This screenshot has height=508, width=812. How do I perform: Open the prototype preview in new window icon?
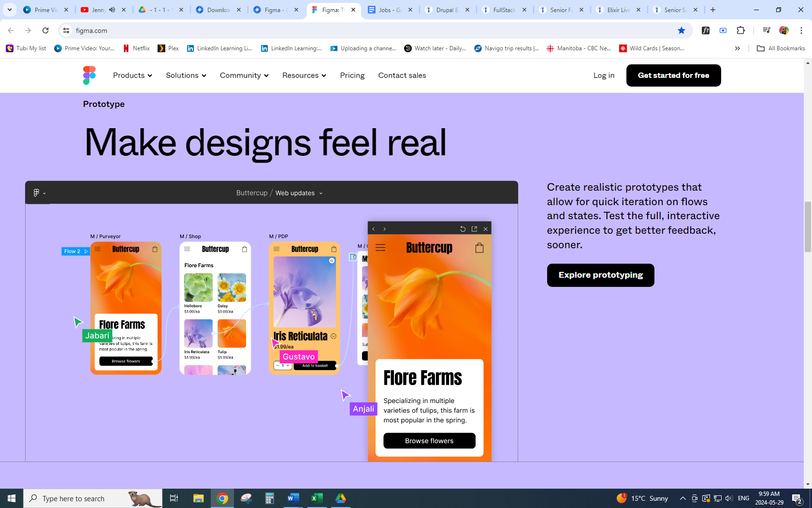click(x=474, y=229)
